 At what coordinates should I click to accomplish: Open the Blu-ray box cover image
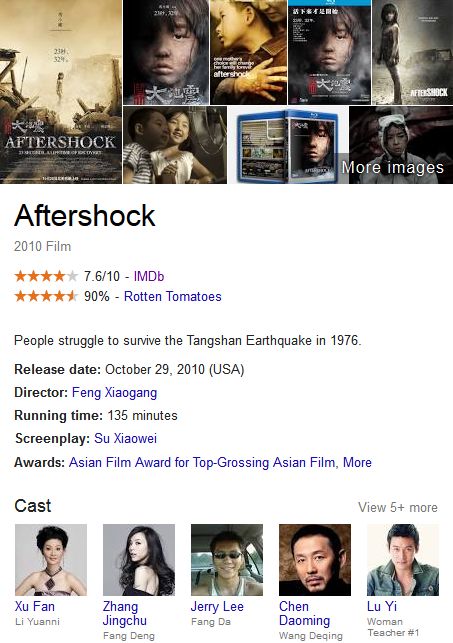288,145
